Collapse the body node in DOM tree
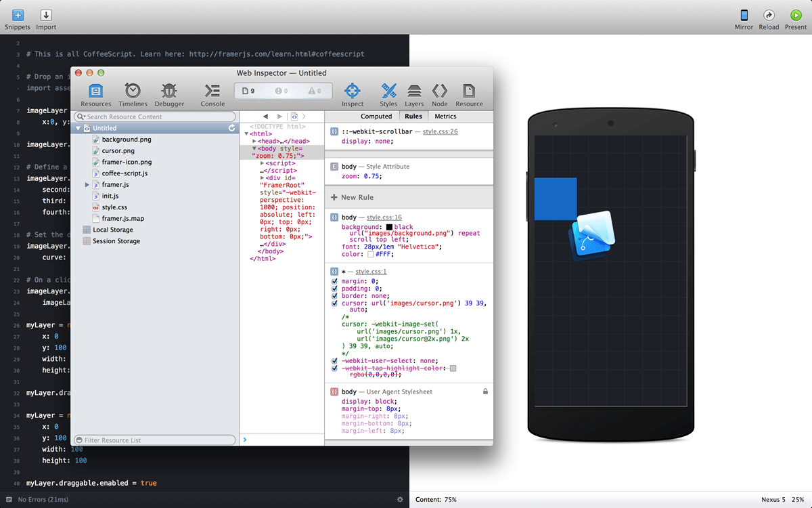 [254, 148]
